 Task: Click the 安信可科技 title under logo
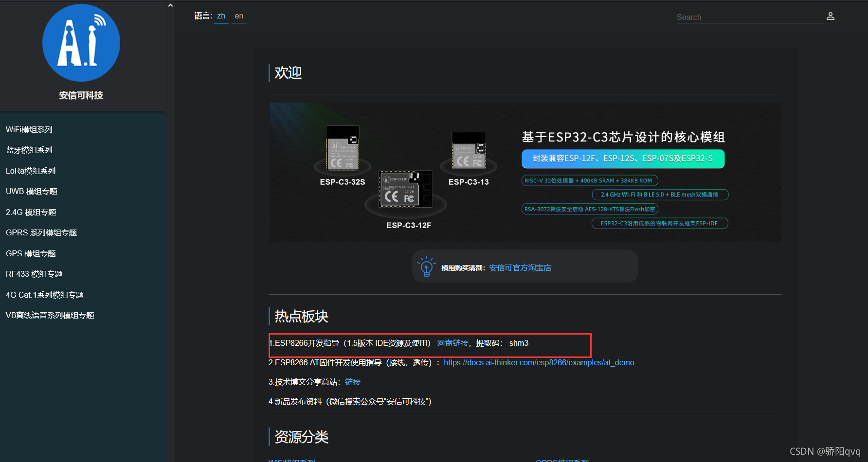(x=81, y=95)
